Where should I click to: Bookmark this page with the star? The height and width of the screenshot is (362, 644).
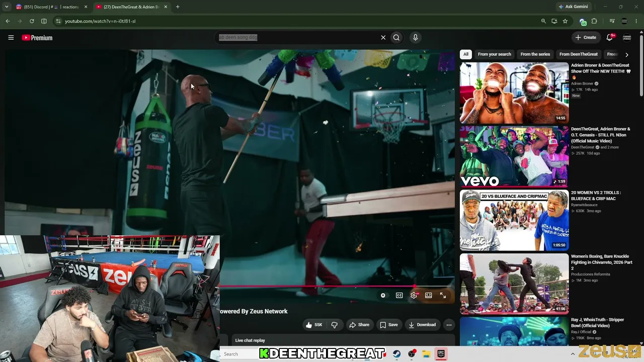point(565,21)
